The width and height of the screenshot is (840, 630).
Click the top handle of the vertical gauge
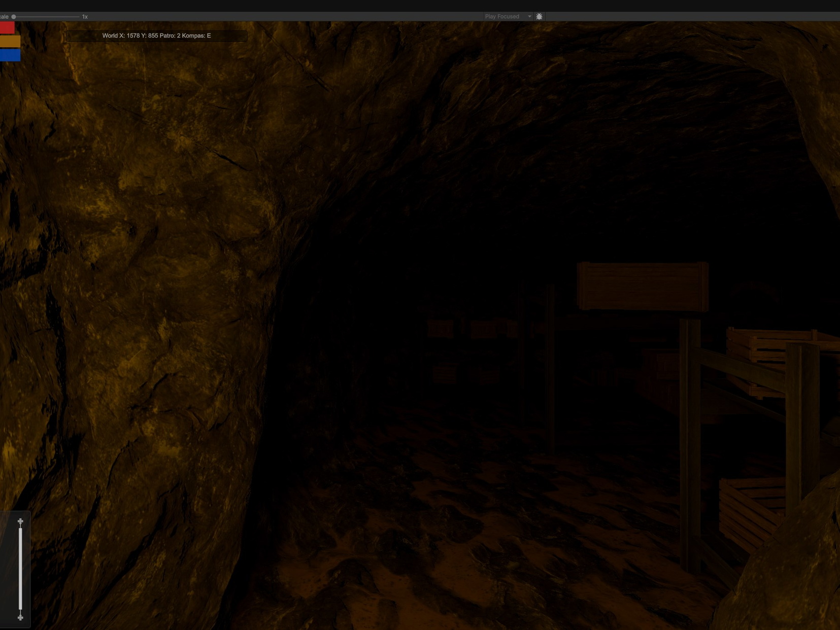pos(20,521)
